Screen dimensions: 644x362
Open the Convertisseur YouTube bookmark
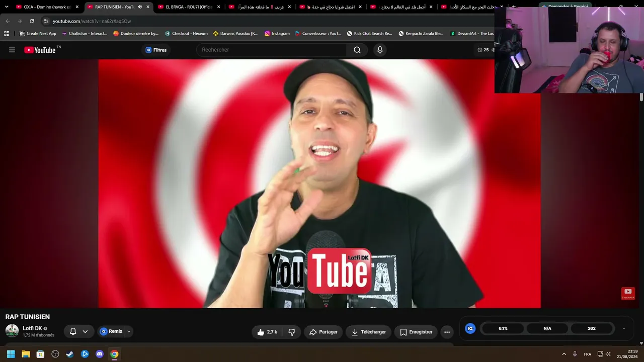pyautogui.click(x=318, y=34)
